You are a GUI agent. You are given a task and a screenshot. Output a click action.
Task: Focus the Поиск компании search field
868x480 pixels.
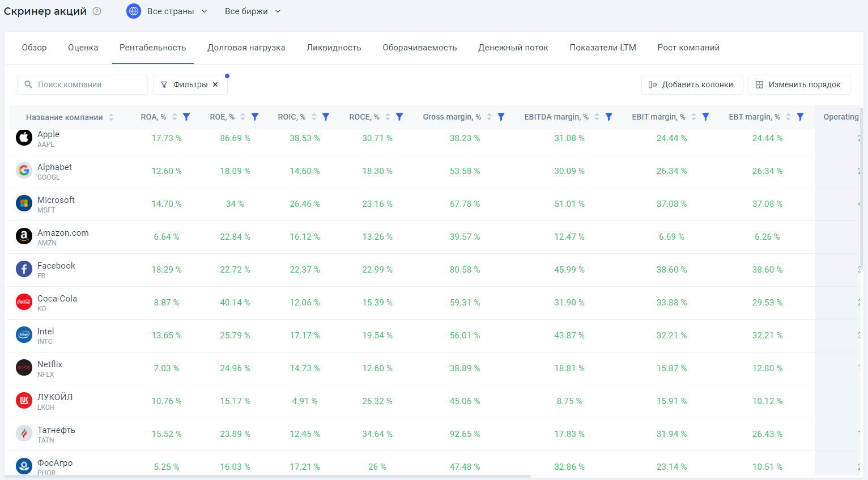(82, 84)
